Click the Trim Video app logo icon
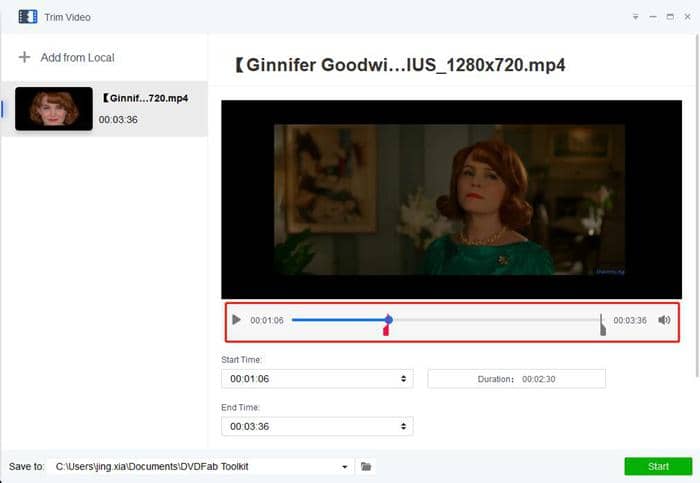700x483 pixels. pos(28,17)
